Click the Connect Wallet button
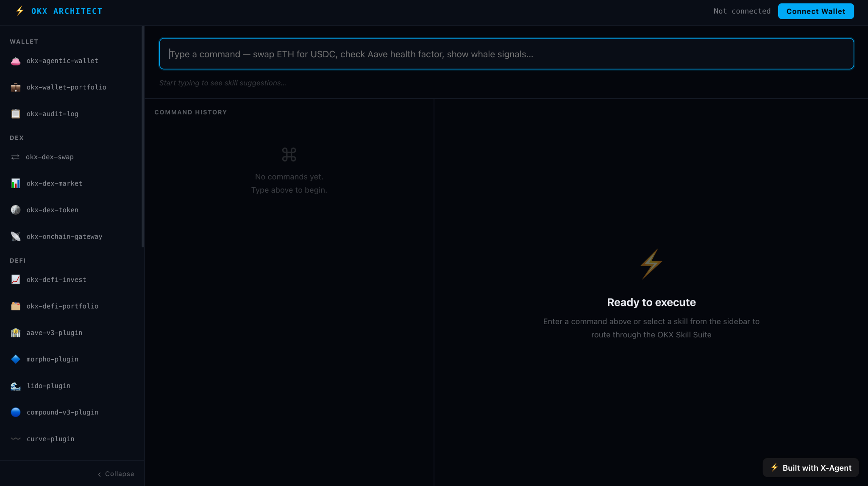 [x=816, y=11]
